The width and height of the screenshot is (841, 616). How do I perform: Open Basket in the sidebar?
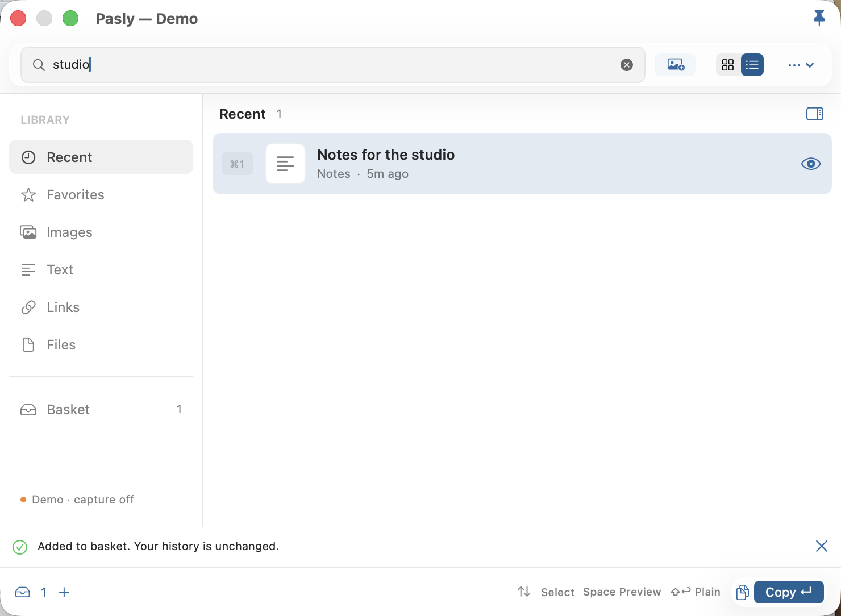101,409
